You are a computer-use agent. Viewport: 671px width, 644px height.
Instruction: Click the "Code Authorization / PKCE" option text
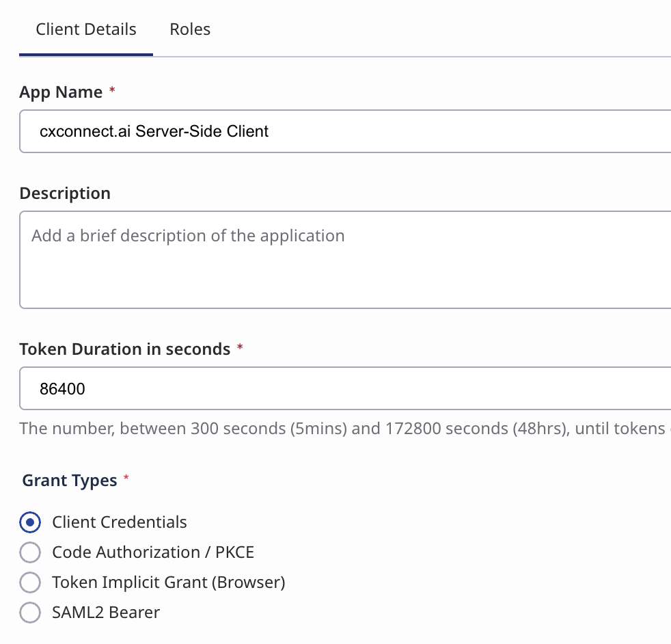pyautogui.click(x=153, y=552)
